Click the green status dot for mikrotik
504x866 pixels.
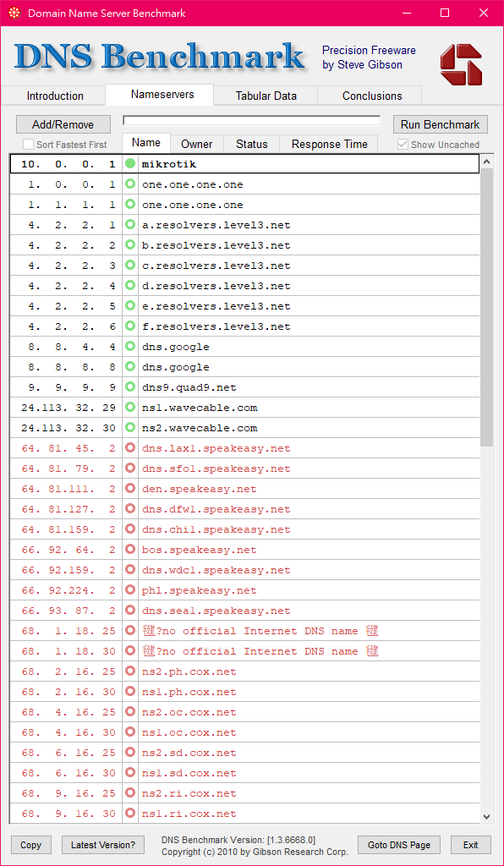pyautogui.click(x=130, y=163)
